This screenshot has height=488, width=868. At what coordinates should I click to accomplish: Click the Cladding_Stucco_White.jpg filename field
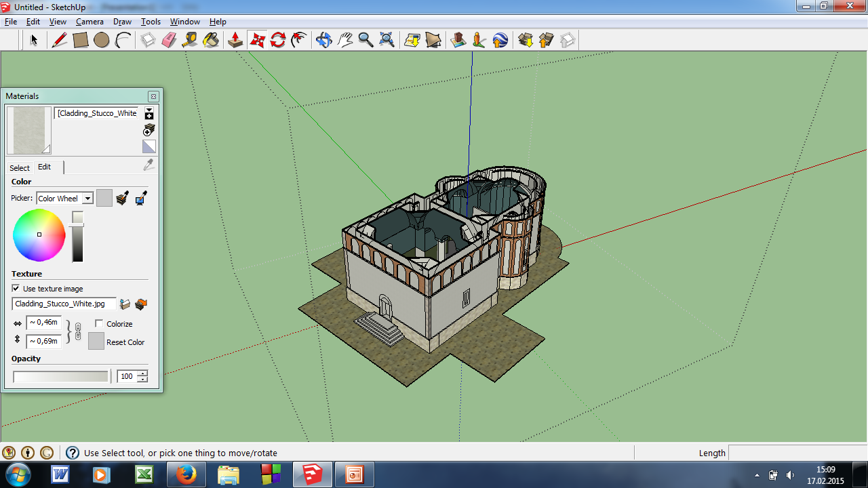click(64, 304)
